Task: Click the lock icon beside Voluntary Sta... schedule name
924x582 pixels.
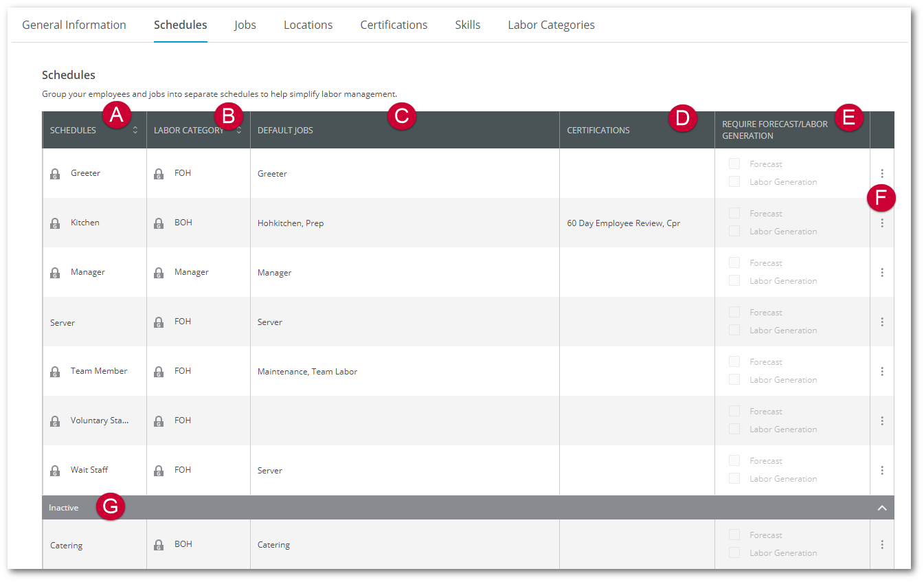Action: pos(55,421)
